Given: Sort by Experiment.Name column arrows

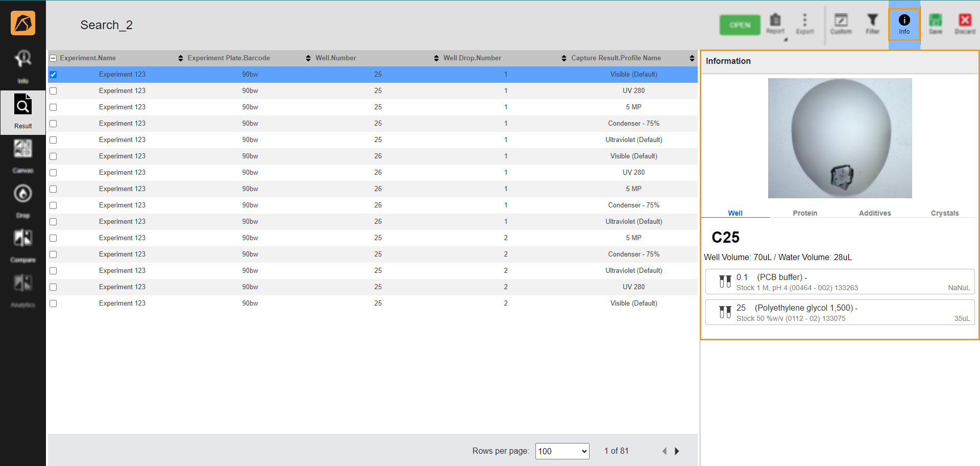Looking at the screenshot, I should (180, 58).
